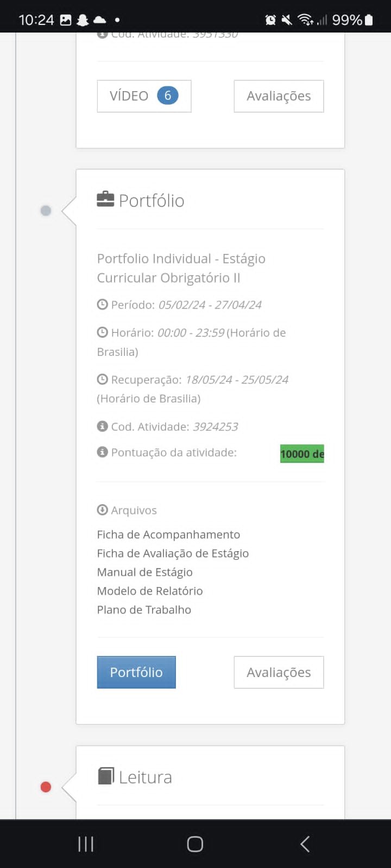Tap the download icon beside Arquivos

tap(102, 510)
